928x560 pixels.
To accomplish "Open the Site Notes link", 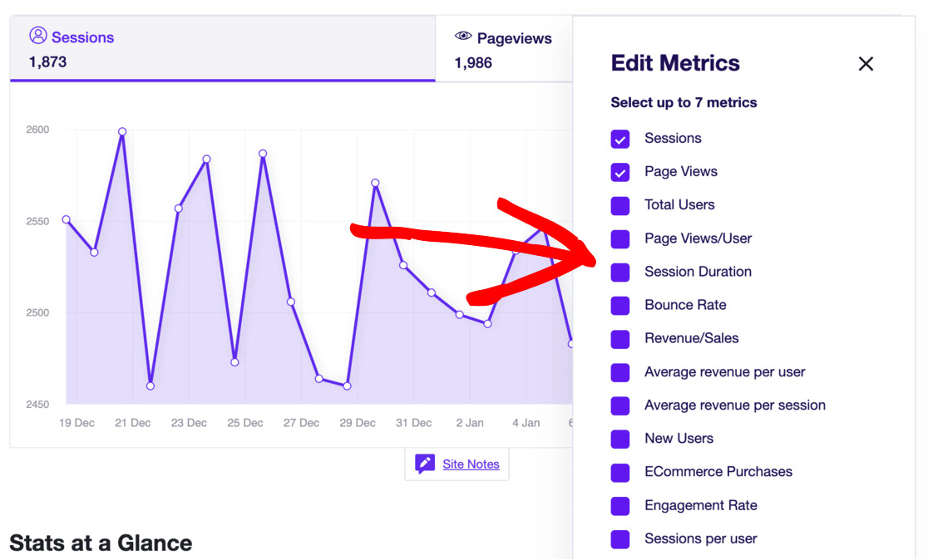I will tap(471, 464).
